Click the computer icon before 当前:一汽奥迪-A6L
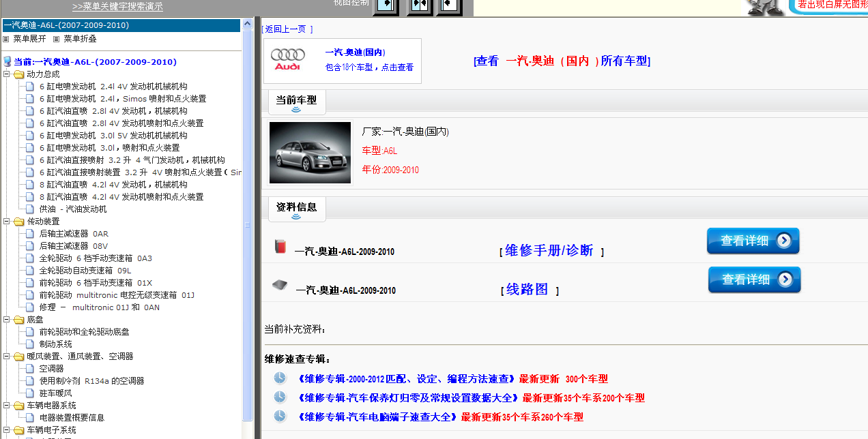Viewport: 868px width, 439px height. 8,61
